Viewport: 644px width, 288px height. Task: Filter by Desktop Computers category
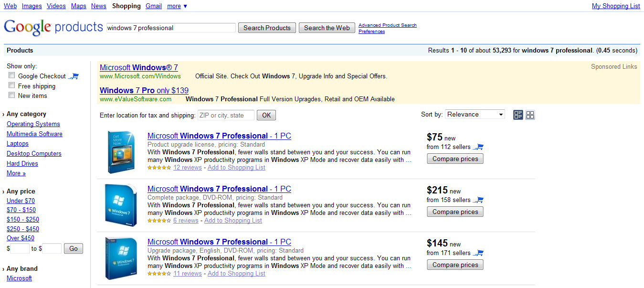pyautogui.click(x=34, y=154)
